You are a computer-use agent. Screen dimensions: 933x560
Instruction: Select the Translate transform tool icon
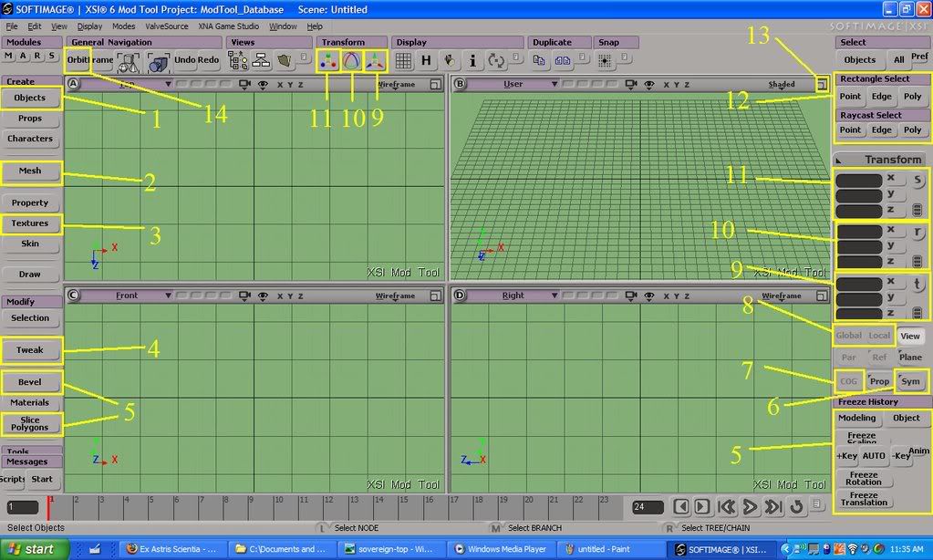[376, 61]
